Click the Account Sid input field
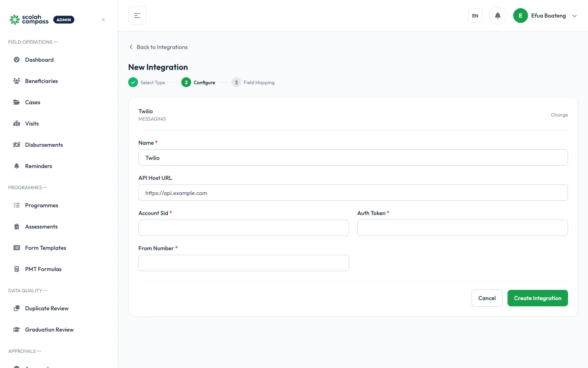The image size is (588, 368). 244,228
